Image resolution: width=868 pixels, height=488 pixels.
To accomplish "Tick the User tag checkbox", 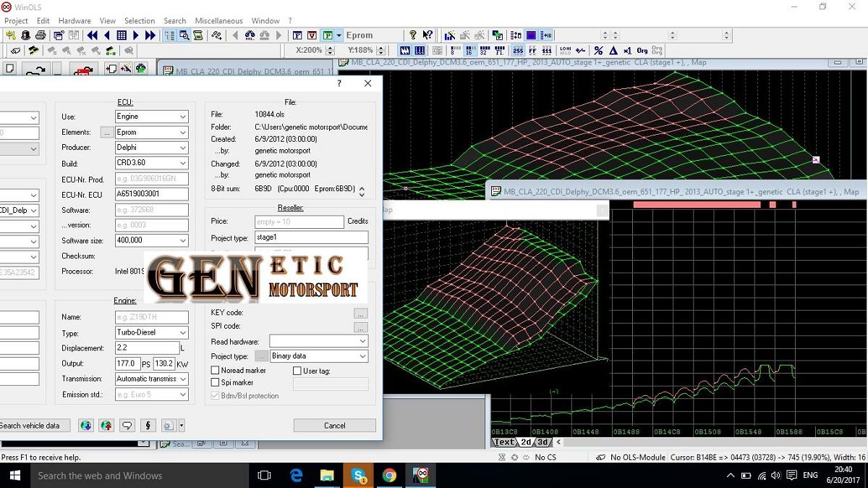I will tap(297, 371).
